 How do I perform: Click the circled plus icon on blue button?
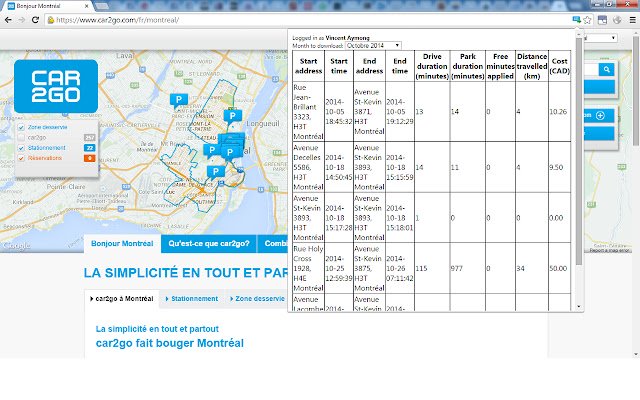pos(600,116)
